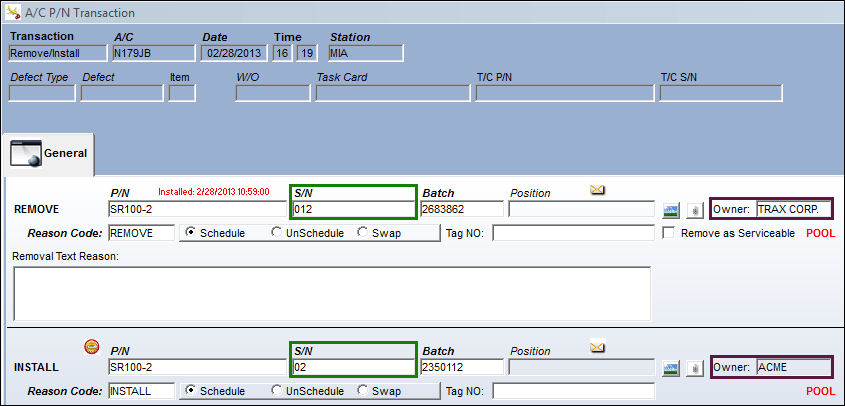Click the Station field showing MIA
Screen dimensions: 845x406
[x=366, y=53]
